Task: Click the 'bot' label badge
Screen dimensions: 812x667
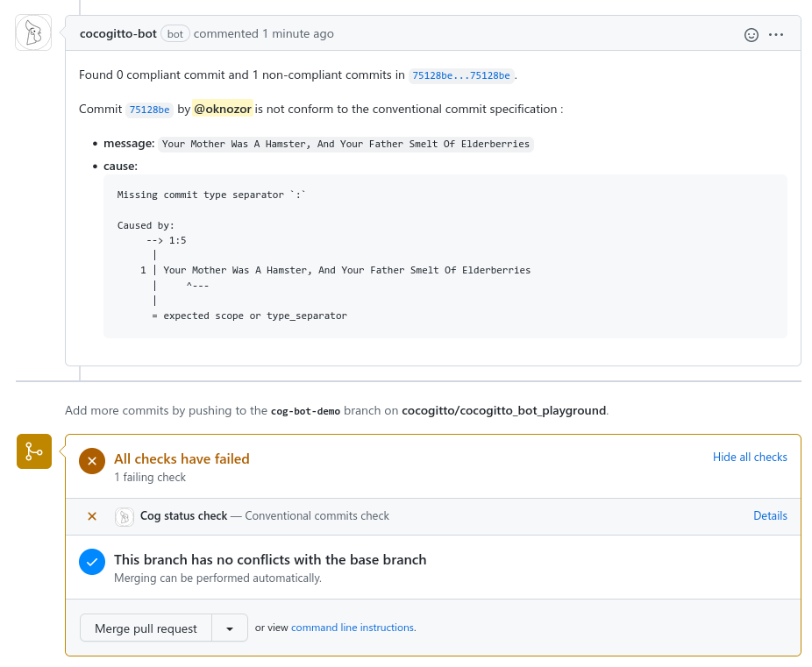Action: [175, 34]
